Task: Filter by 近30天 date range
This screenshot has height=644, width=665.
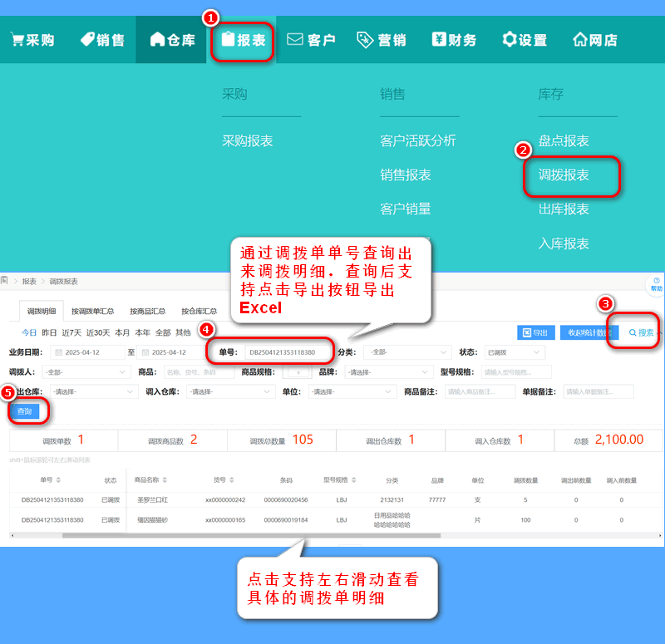Action: 98,333
